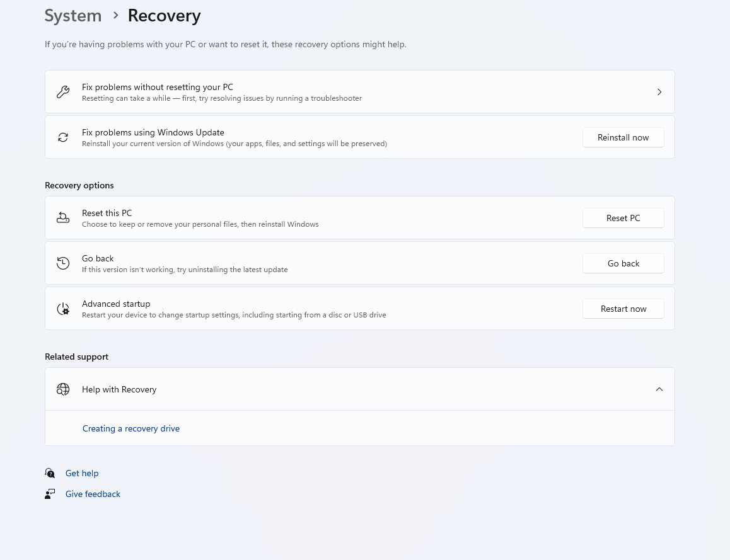
Task: Click 'Reinstall your current version of Windows' description
Action: pos(234,144)
